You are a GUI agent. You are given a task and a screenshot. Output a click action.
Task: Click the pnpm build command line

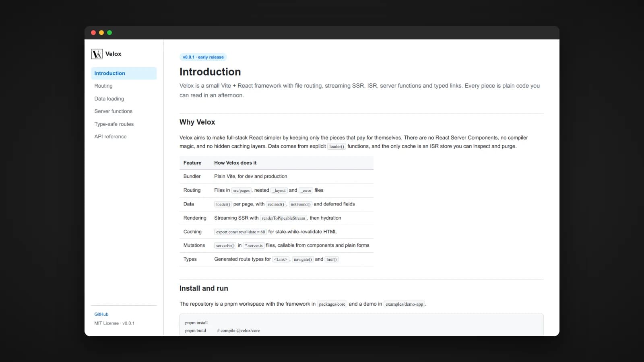(222, 331)
